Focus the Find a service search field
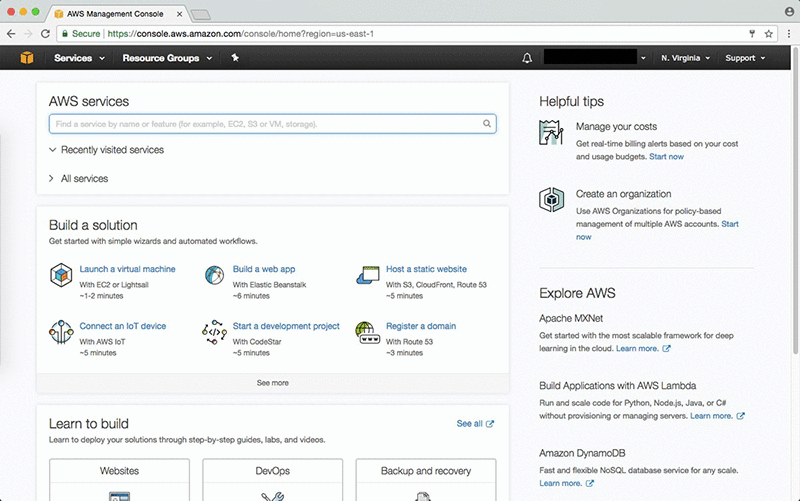Screen dimensions: 800x501 pyautogui.click(x=272, y=124)
